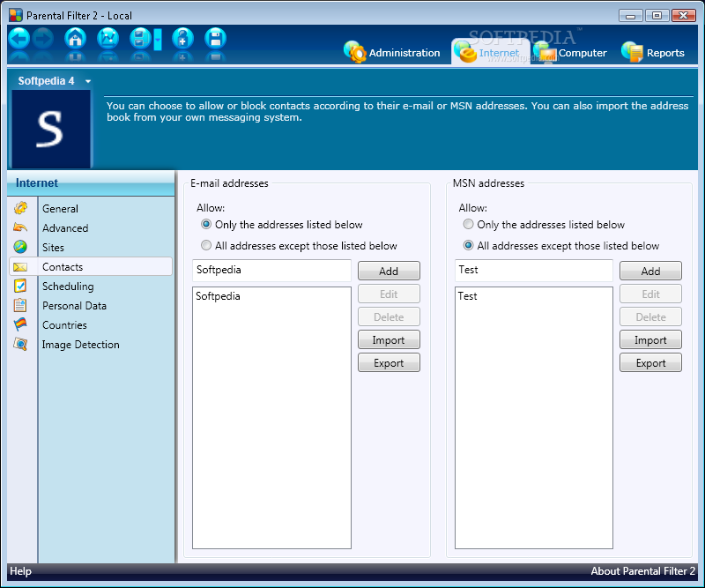Go back using the left arrow toolbar icon
The width and height of the screenshot is (705, 588).
click(19, 39)
